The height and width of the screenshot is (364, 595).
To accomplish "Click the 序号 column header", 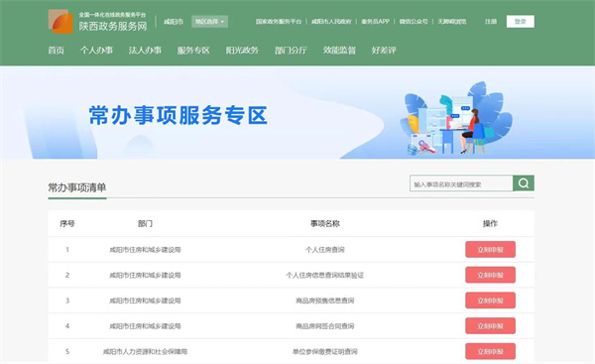I will (67, 223).
